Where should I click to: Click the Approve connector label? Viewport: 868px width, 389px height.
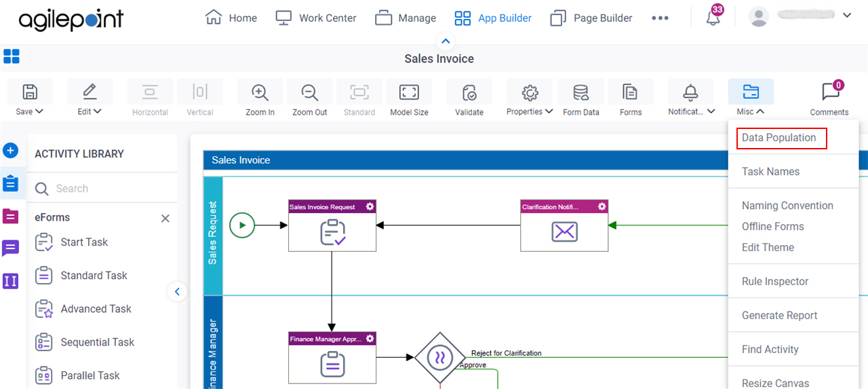(x=473, y=365)
